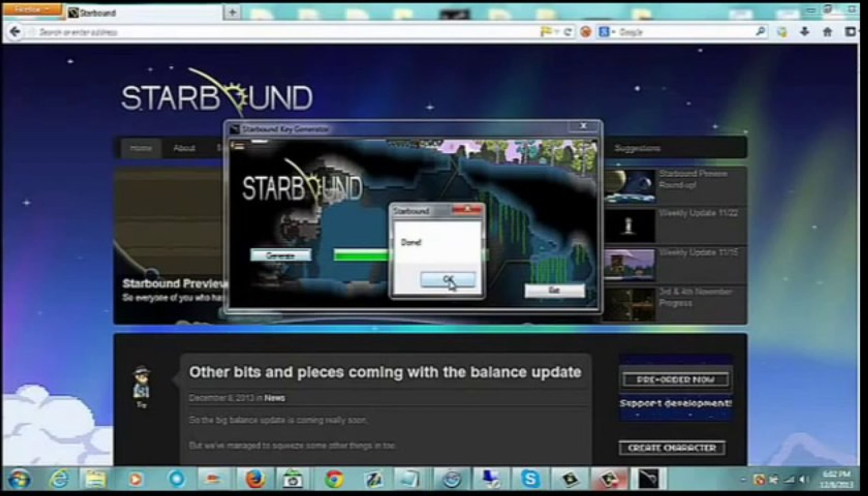This screenshot has height=496, width=868.
Task: Open the media player taskbar icon
Action: (x=135, y=479)
